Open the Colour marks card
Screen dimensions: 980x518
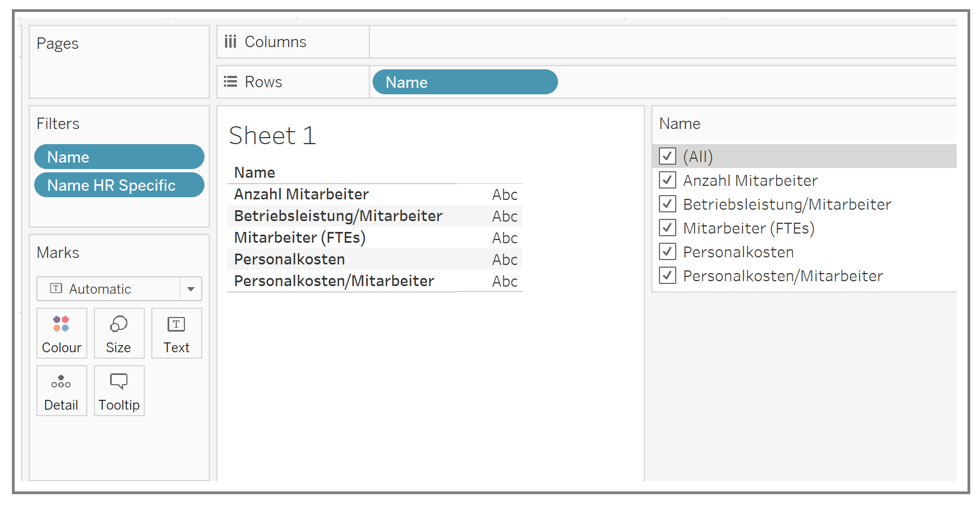[61, 333]
